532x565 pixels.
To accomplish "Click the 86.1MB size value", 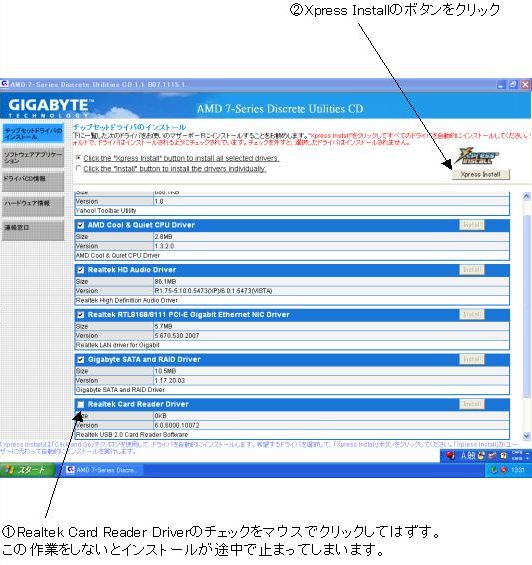I will (x=165, y=281).
